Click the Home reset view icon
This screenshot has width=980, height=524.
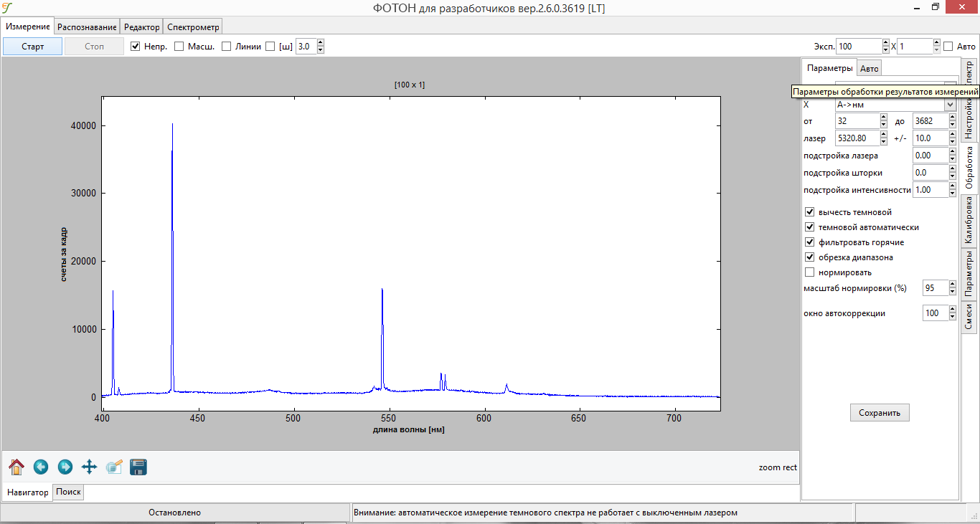17,467
